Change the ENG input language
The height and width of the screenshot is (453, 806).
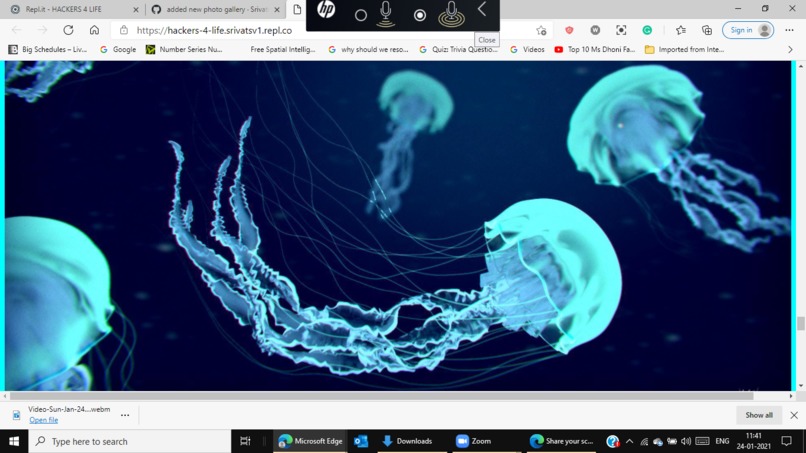click(722, 441)
